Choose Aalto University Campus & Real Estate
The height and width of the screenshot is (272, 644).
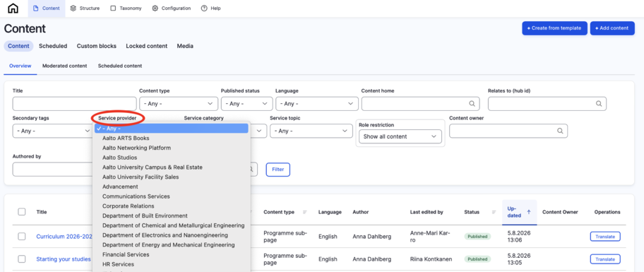click(153, 167)
